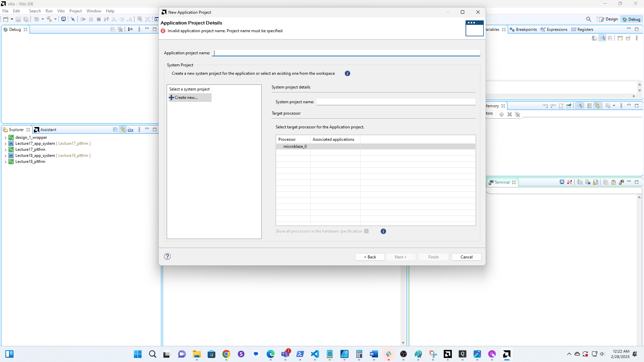Click the help question mark icon
Screen dimensions: 644x362
pyautogui.click(x=167, y=256)
